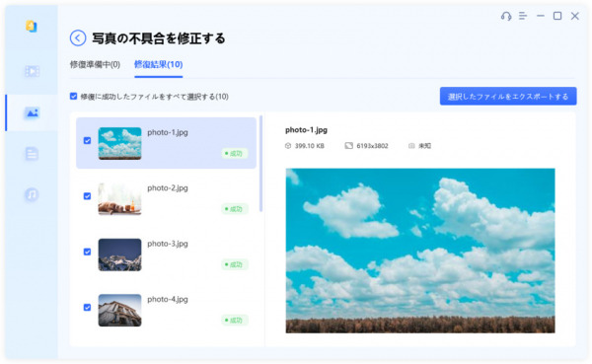Click the large sky preview image

[x=420, y=251]
